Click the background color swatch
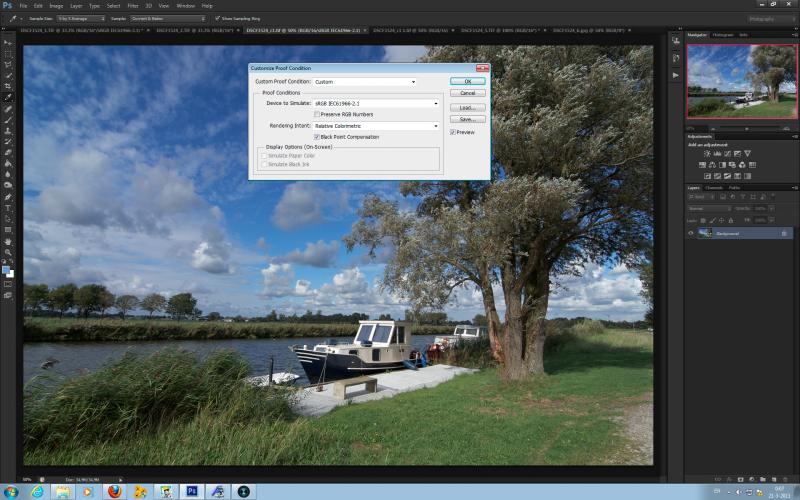This screenshot has width=800, height=500. (10, 274)
